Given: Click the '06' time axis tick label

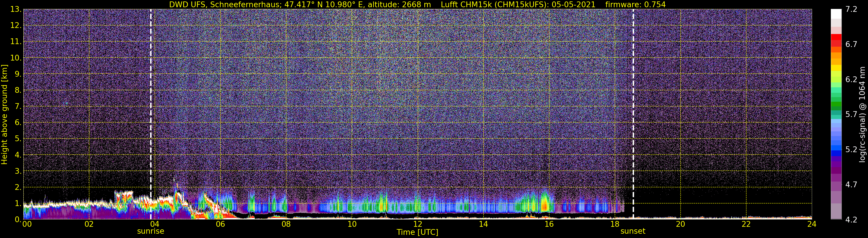Looking at the screenshot, I should pyautogui.click(x=220, y=224).
